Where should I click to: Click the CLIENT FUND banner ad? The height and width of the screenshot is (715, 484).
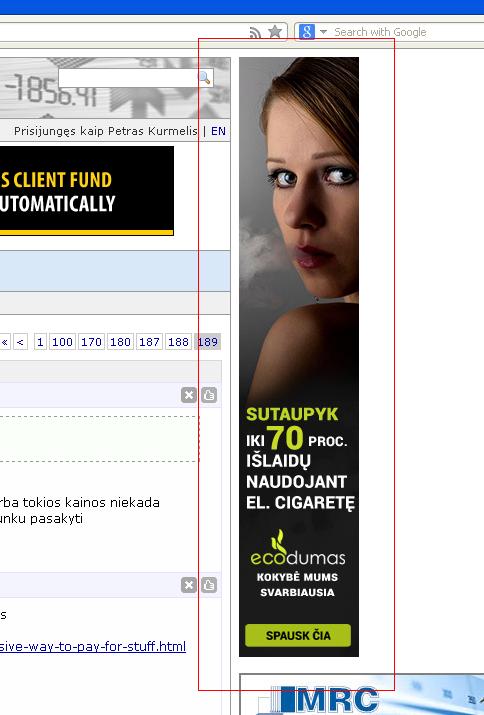pos(87,191)
